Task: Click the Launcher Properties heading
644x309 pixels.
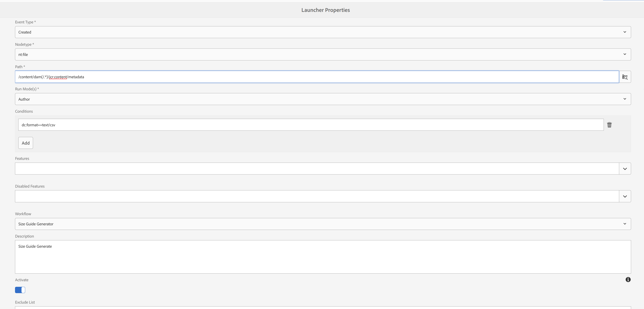Action: coord(325,10)
